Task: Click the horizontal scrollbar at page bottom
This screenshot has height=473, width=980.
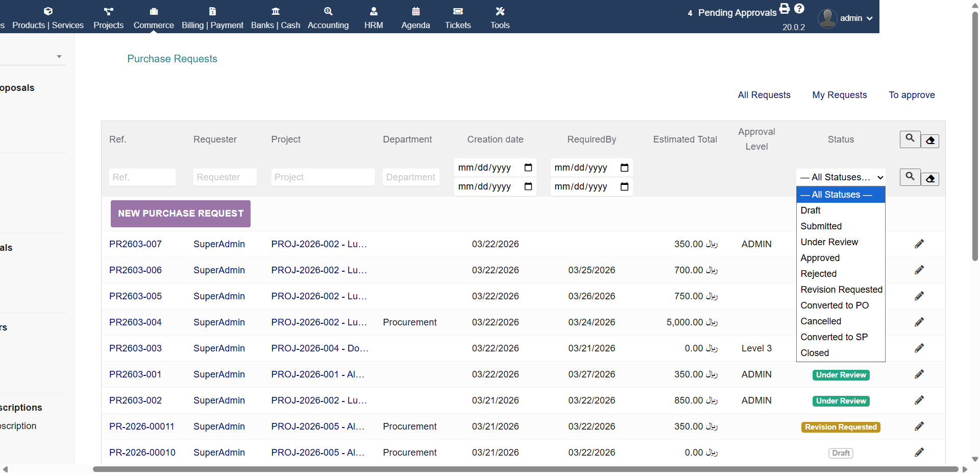Action: click(x=525, y=469)
